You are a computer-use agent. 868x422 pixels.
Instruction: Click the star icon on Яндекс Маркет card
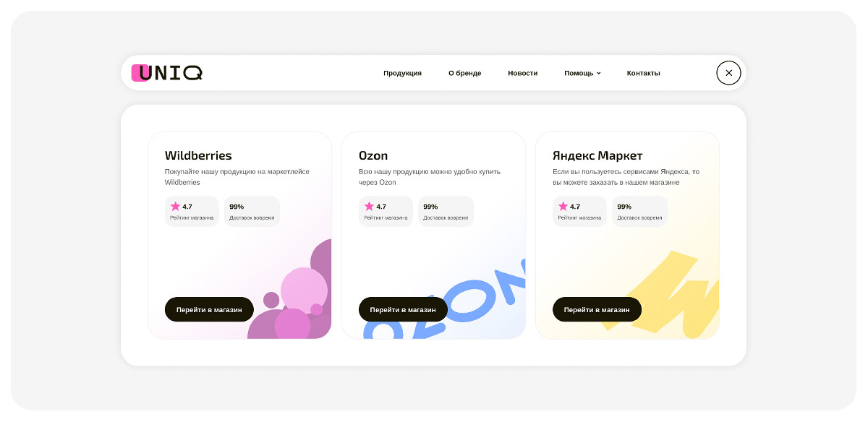click(563, 206)
